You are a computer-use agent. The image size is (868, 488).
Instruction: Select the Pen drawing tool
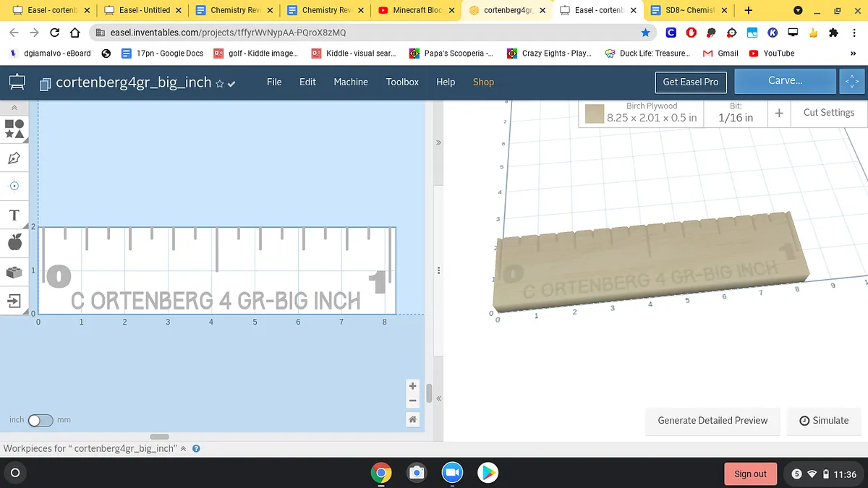[x=14, y=158]
